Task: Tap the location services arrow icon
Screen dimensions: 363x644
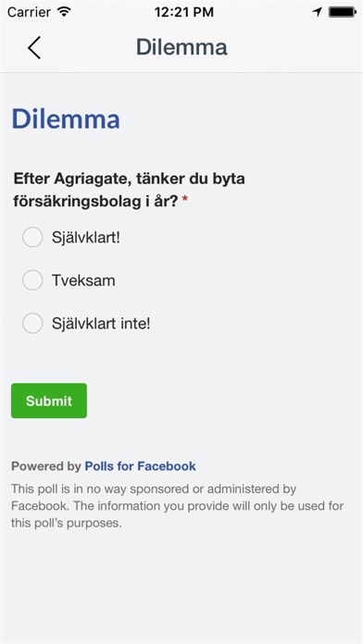Action: 317,12
